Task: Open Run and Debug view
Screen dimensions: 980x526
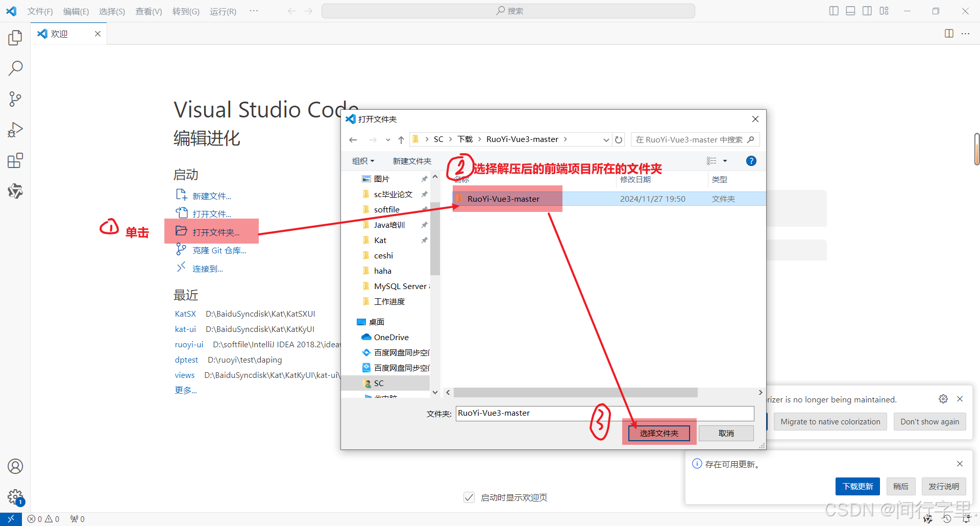Action: [x=15, y=130]
